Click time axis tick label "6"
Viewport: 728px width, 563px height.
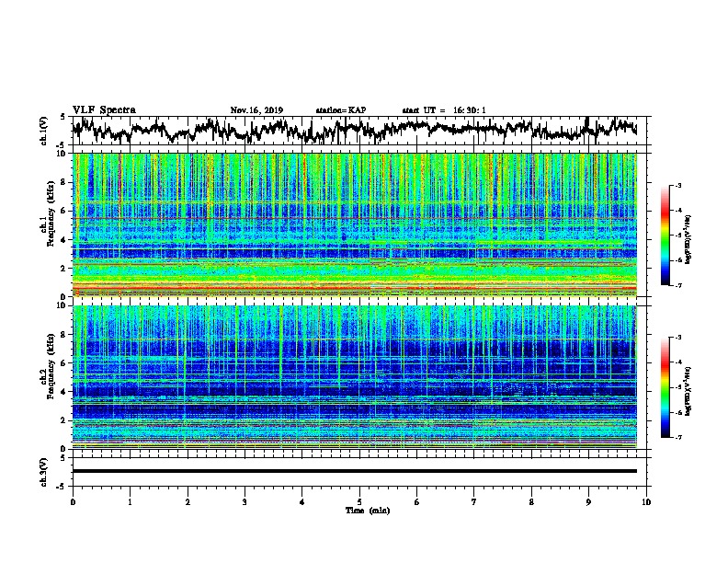click(417, 502)
